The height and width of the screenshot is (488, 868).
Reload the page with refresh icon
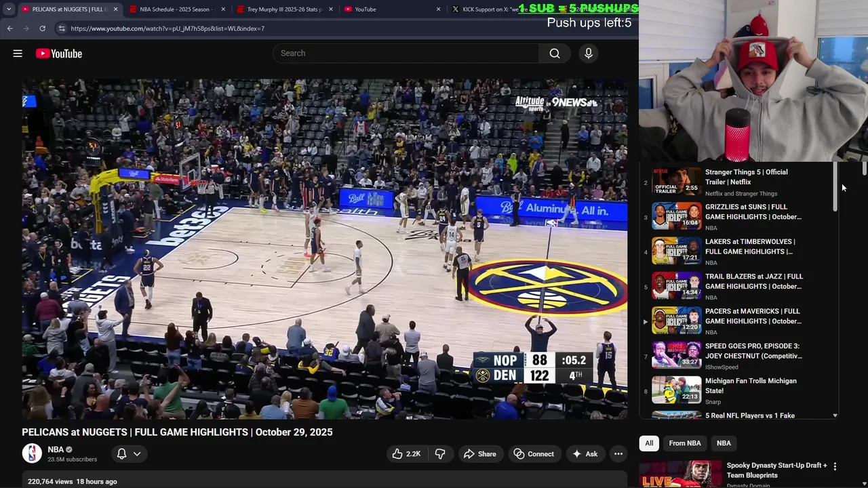(x=42, y=28)
